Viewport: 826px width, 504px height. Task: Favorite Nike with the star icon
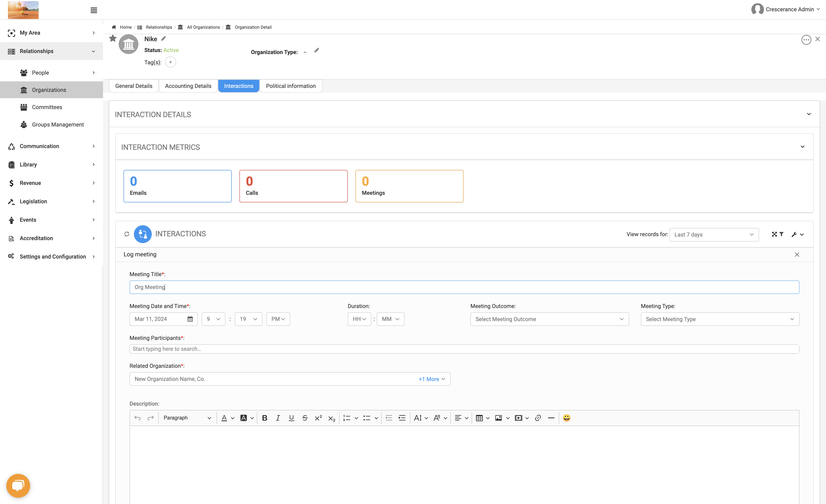(x=113, y=39)
